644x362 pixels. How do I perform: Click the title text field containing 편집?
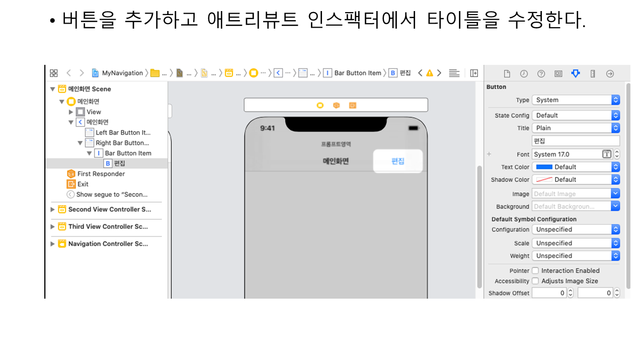(576, 141)
